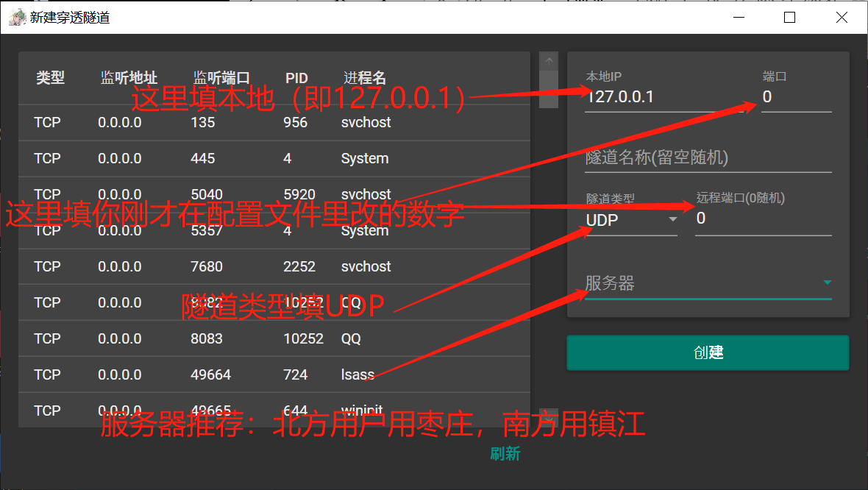The height and width of the screenshot is (490, 868).
Task: Click the PID column header
Action: point(296,78)
